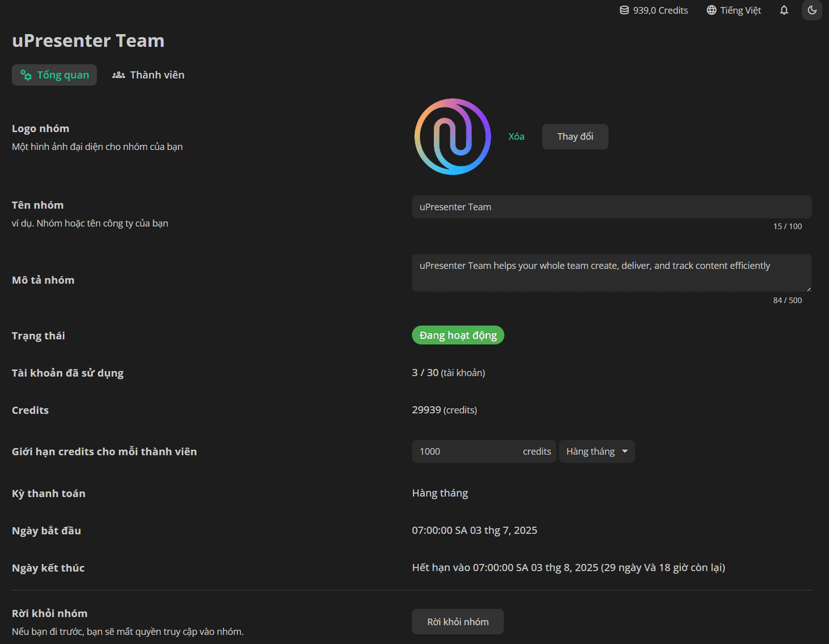
Task: Click the 1000 credits limit field
Action: 484,451
